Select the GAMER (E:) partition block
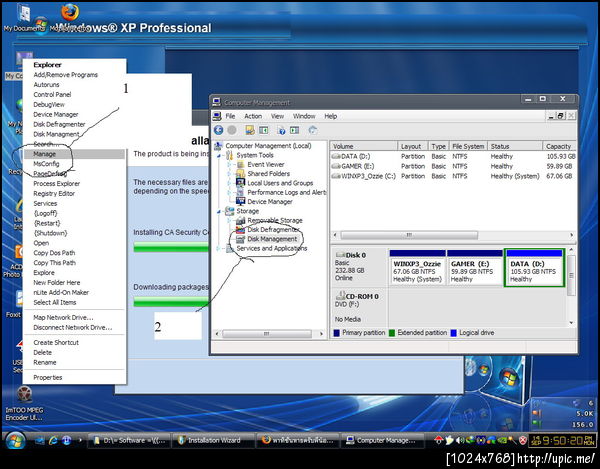Viewport: 600px width, 469px height. [x=474, y=267]
